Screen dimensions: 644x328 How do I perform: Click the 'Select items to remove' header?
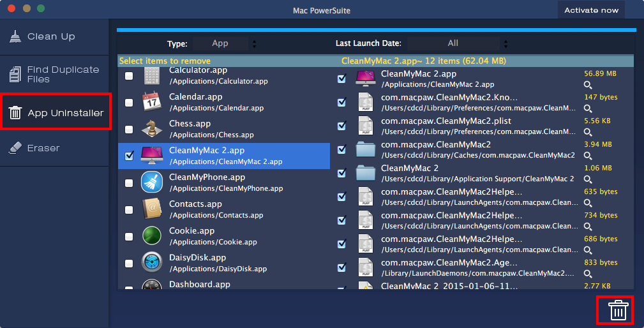165,61
